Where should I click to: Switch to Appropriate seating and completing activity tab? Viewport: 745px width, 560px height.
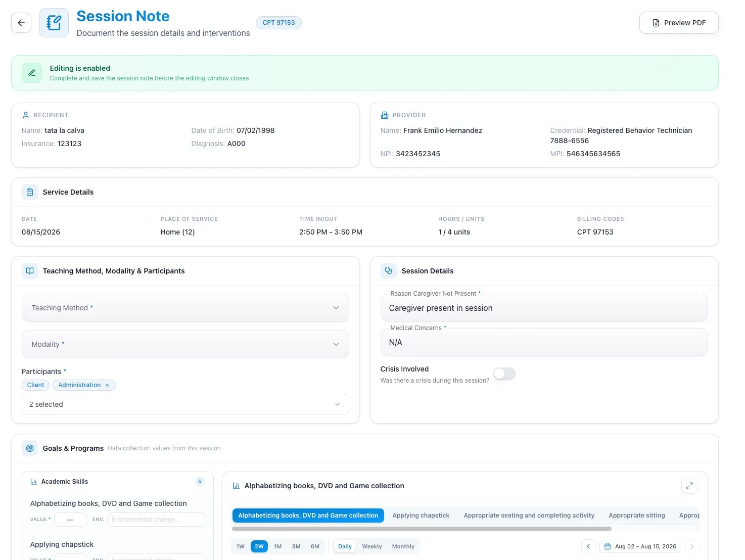tap(529, 516)
